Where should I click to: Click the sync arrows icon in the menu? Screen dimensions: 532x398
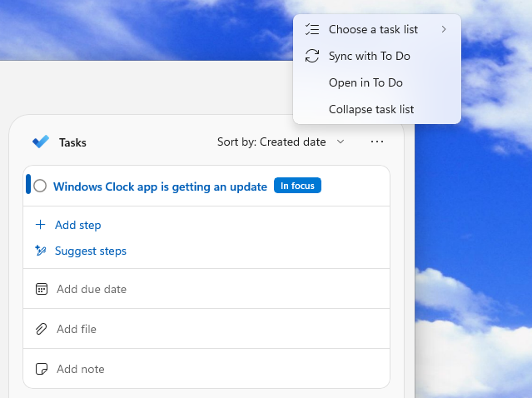[x=312, y=57]
